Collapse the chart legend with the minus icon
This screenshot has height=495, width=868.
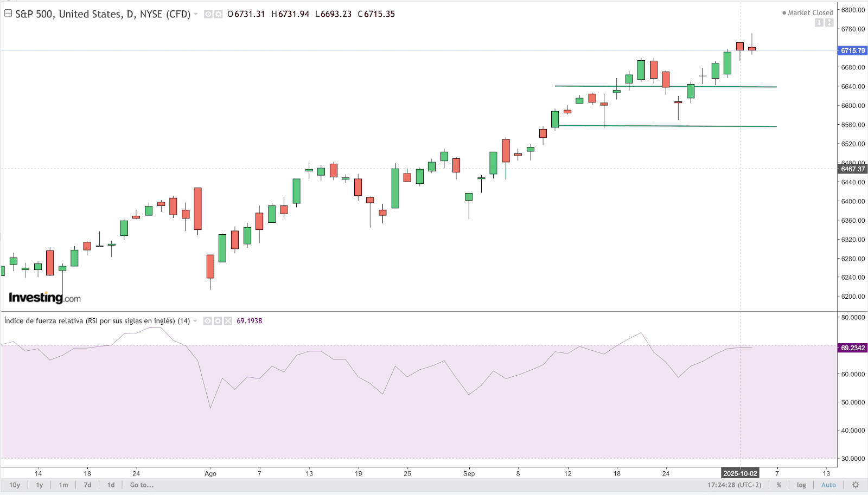(8, 14)
